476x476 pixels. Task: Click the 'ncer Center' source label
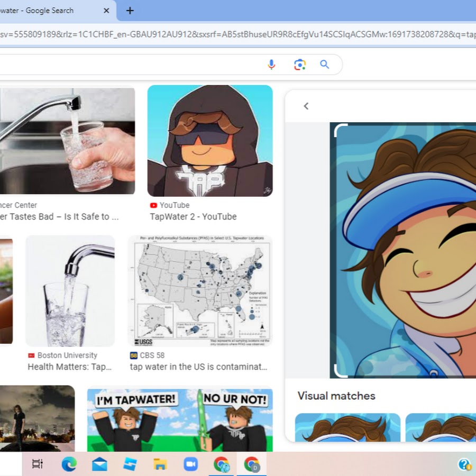tap(18, 206)
